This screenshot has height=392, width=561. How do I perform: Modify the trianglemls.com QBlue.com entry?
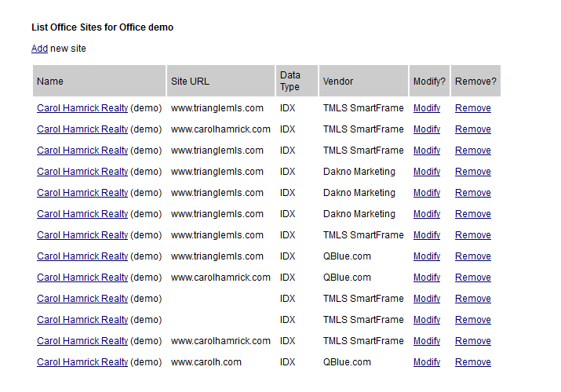[x=426, y=256]
